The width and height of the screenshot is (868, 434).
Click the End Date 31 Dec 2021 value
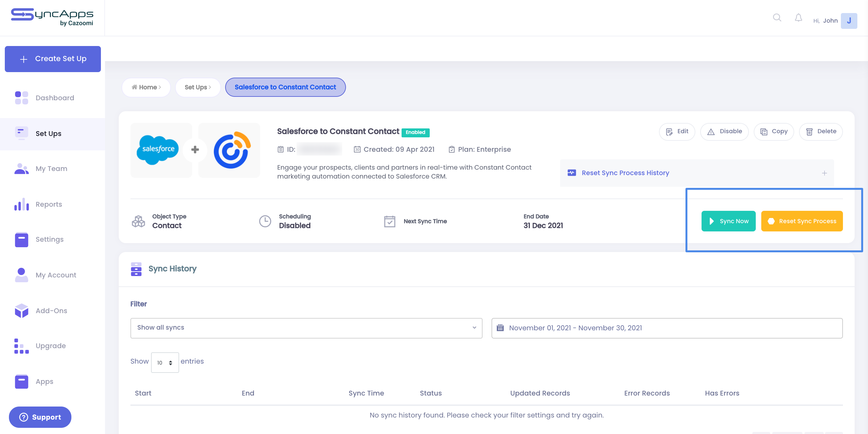pyautogui.click(x=543, y=226)
